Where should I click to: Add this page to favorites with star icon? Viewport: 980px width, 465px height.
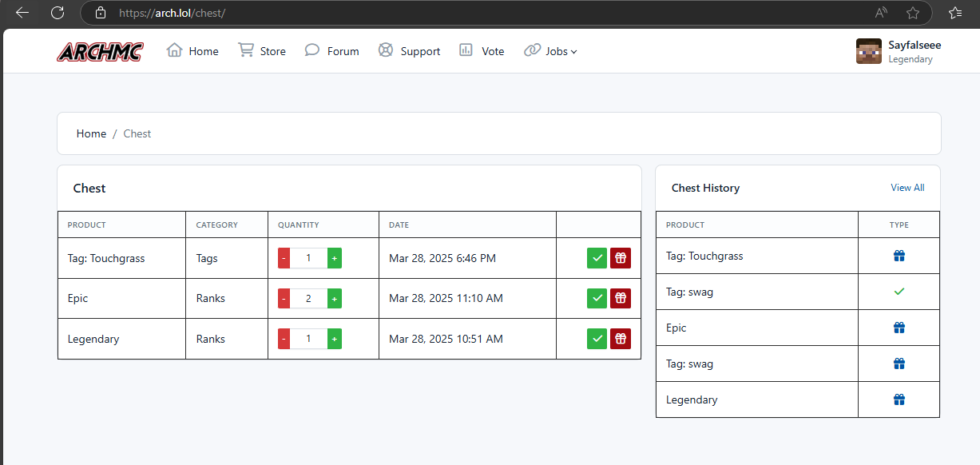913,13
